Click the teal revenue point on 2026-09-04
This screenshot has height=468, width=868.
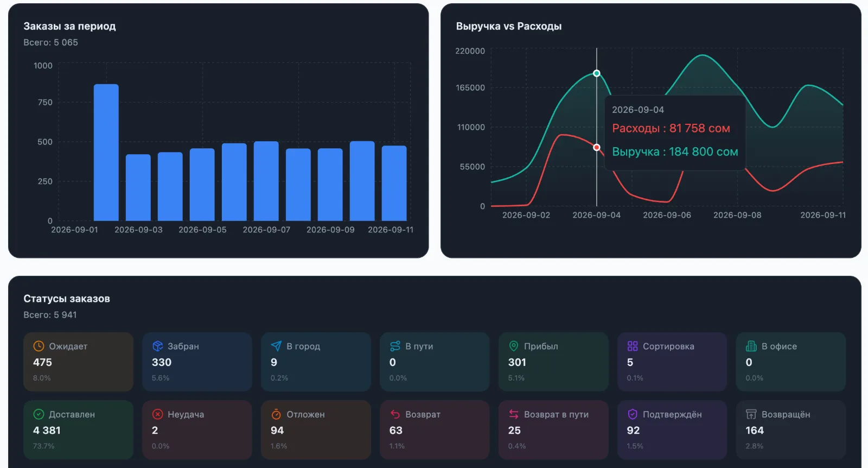(x=597, y=73)
